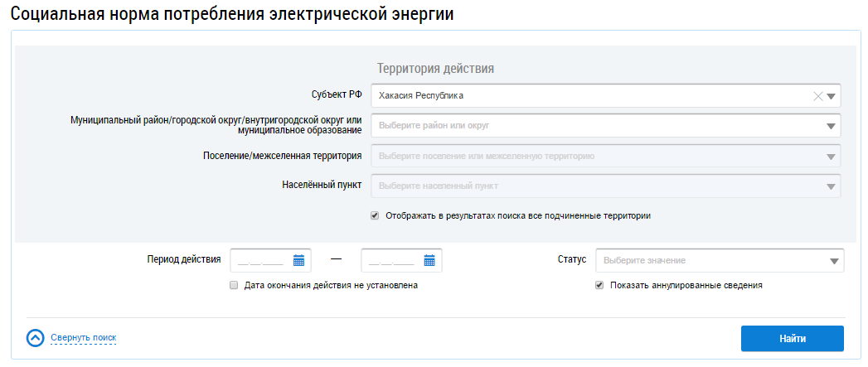Expand the 'Выберите поселение или межселенную территорию' dropdown

click(x=832, y=156)
